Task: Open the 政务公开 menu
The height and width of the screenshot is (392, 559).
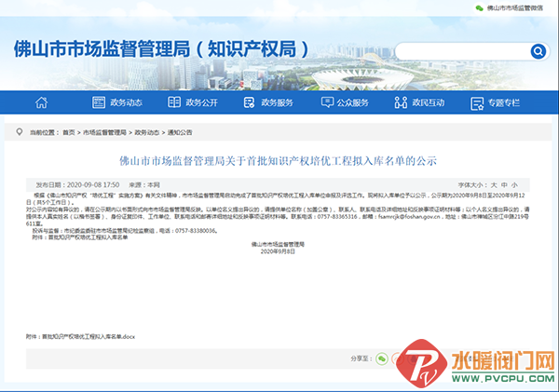Action: click(x=201, y=102)
